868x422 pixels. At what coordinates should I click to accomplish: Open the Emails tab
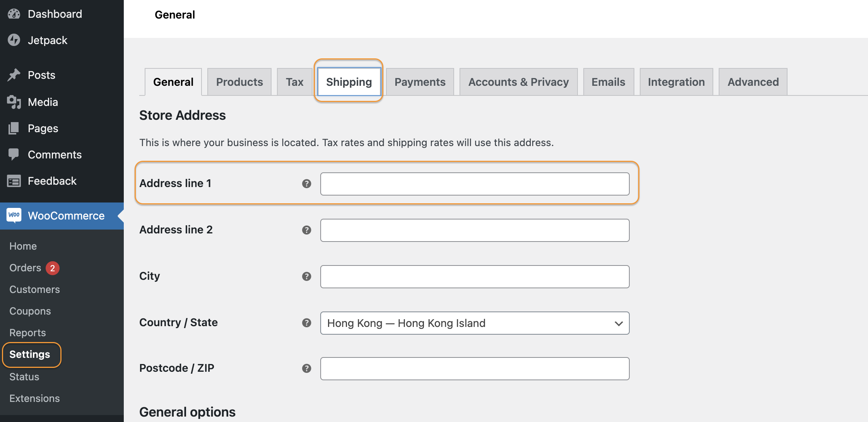[x=608, y=82]
